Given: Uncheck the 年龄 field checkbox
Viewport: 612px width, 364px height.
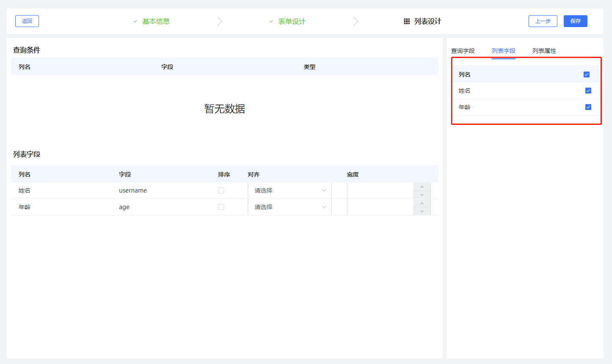Looking at the screenshot, I should coord(588,107).
